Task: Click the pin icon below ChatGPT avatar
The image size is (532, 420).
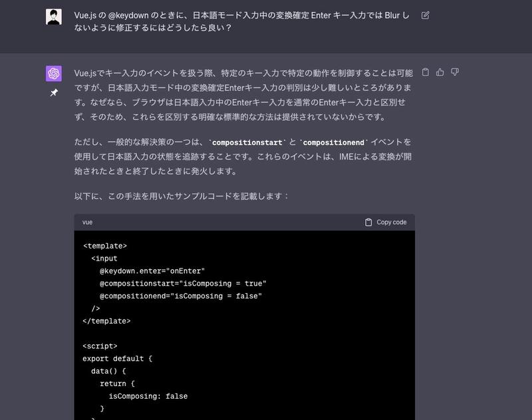Action: tap(54, 92)
